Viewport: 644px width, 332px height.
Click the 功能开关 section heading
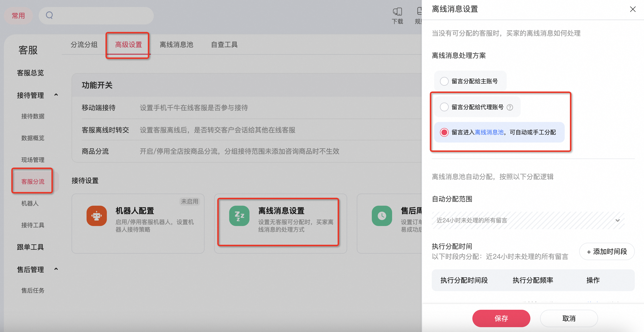97,85
